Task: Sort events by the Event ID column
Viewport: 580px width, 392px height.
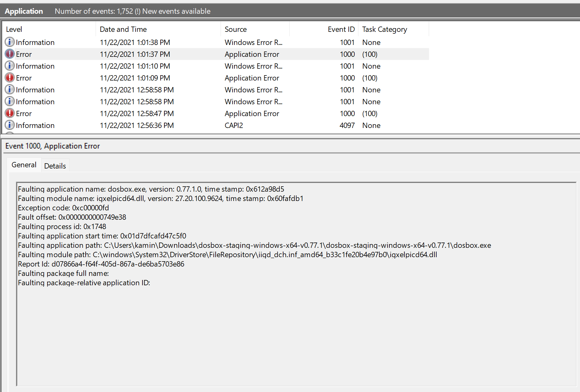Action: click(341, 29)
